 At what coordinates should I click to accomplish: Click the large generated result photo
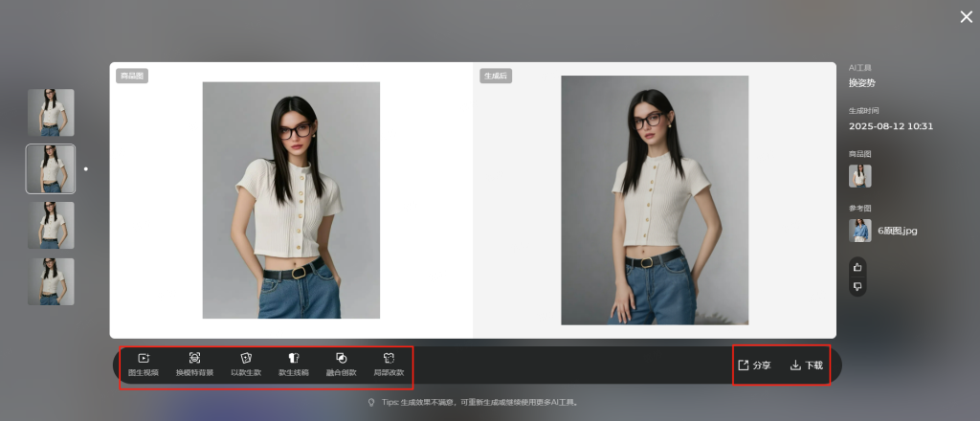point(655,200)
